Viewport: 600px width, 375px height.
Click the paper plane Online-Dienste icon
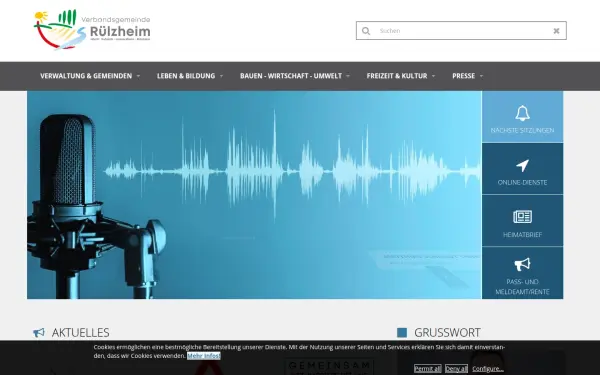tap(522, 165)
